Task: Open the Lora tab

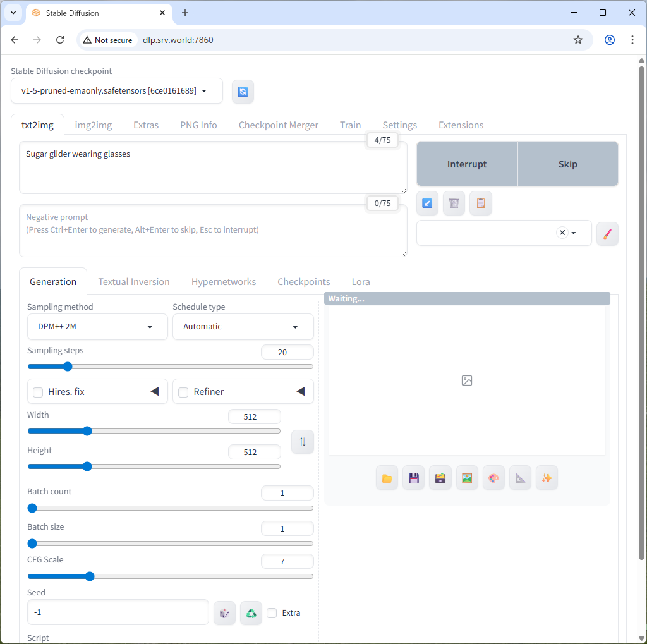Action: (361, 282)
